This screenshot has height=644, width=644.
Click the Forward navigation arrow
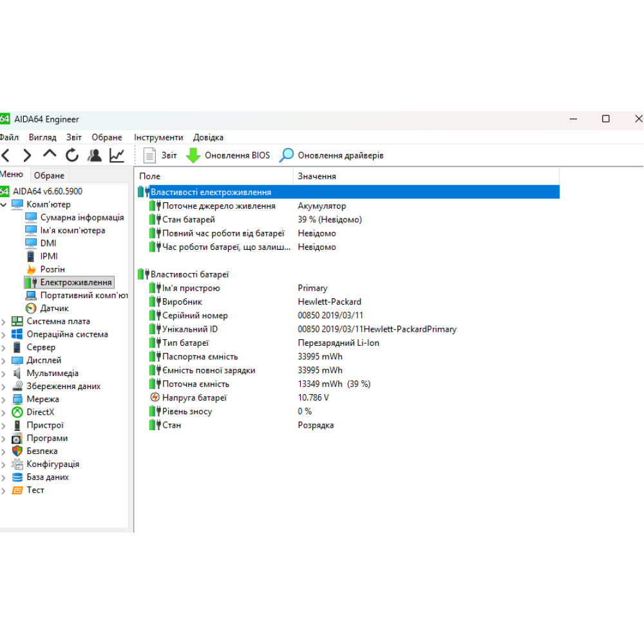click(x=27, y=155)
